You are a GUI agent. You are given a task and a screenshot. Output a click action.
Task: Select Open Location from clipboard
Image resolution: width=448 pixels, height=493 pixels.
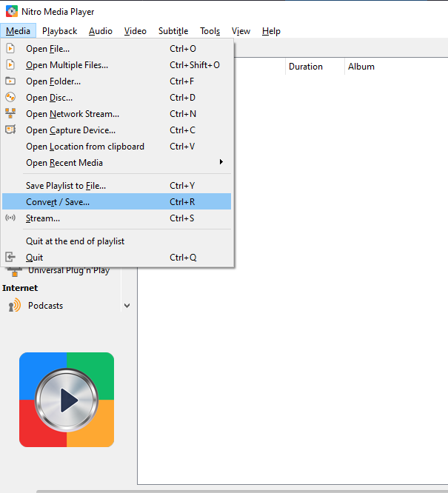click(x=117, y=147)
